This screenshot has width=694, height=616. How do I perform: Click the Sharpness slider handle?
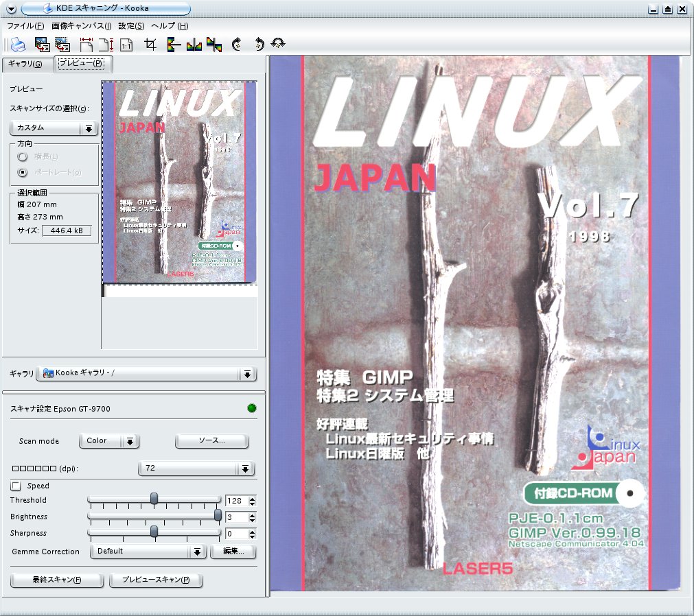pyautogui.click(x=154, y=532)
